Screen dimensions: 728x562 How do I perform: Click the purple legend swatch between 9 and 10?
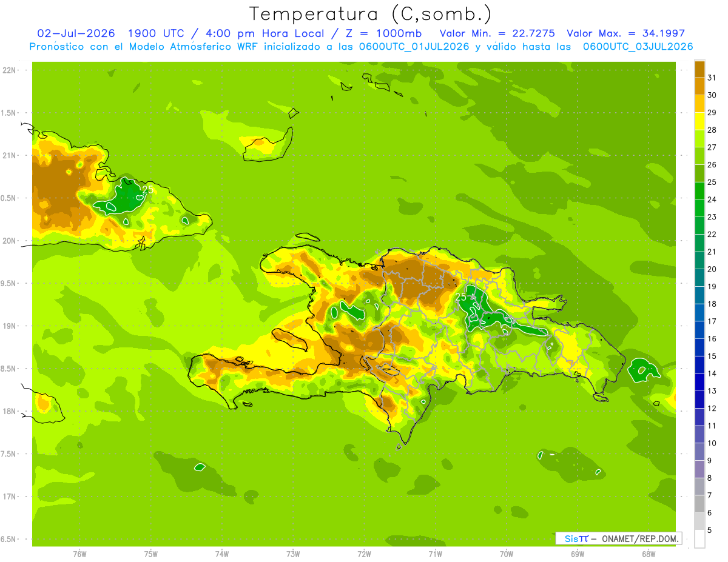699,452
